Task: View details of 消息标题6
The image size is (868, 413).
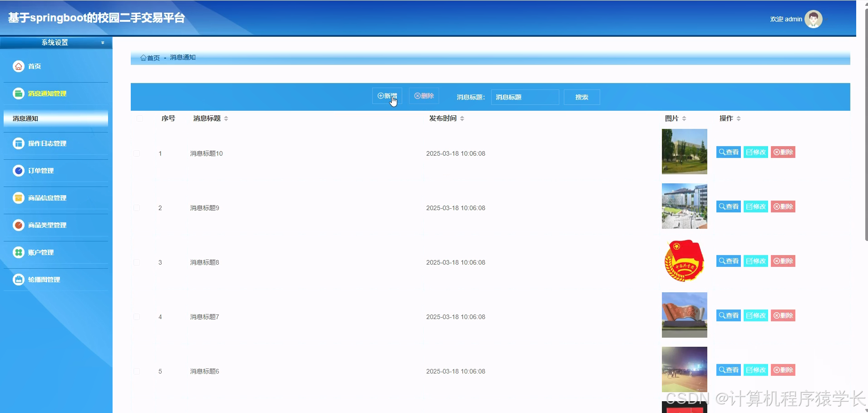Action: [729, 370]
